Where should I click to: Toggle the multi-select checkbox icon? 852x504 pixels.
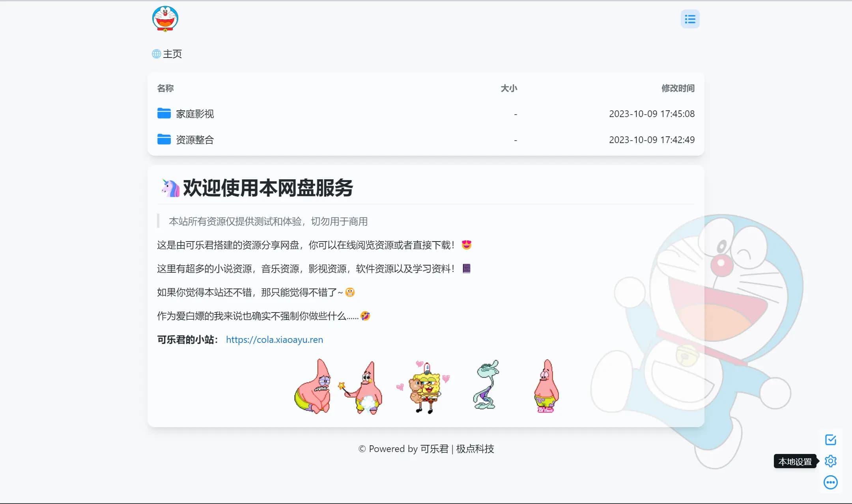tap(831, 440)
